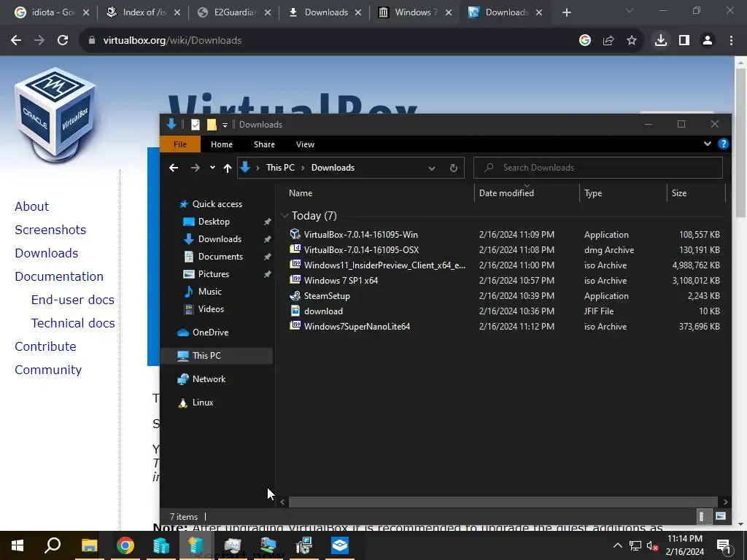Open the Documentation link in sidebar
Image resolution: width=747 pixels, height=560 pixels.
[x=59, y=276]
